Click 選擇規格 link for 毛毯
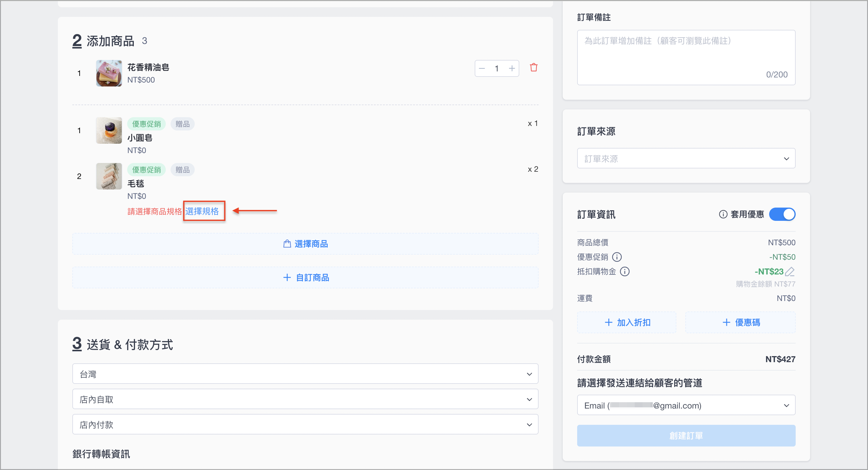The width and height of the screenshot is (868, 470). click(202, 211)
